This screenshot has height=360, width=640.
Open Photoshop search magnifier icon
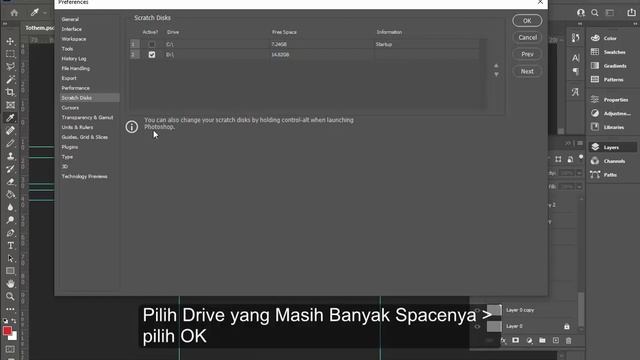pyautogui.click(x=595, y=13)
